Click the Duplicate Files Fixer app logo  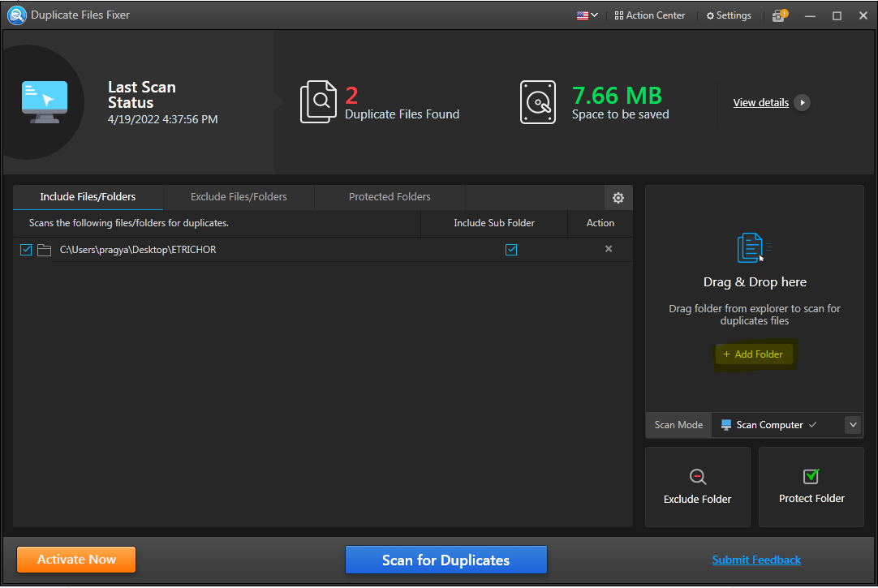[x=17, y=15]
